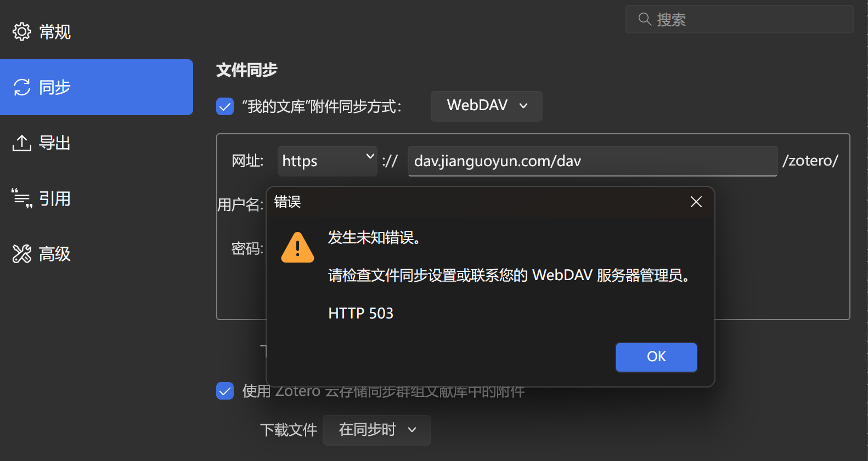Click the General gear icon
Viewport: 868px width, 461px height.
pos(22,32)
